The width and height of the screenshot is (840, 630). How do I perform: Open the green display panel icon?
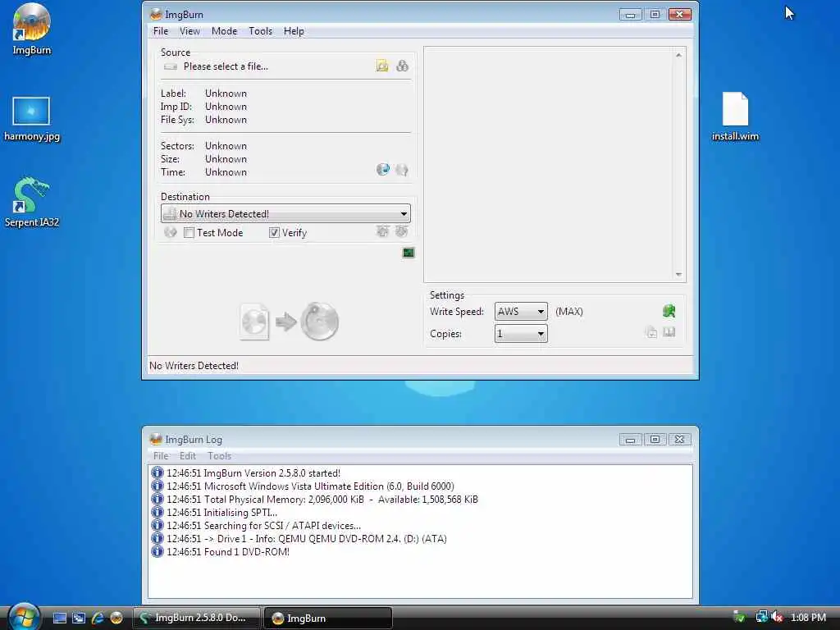[x=409, y=253]
